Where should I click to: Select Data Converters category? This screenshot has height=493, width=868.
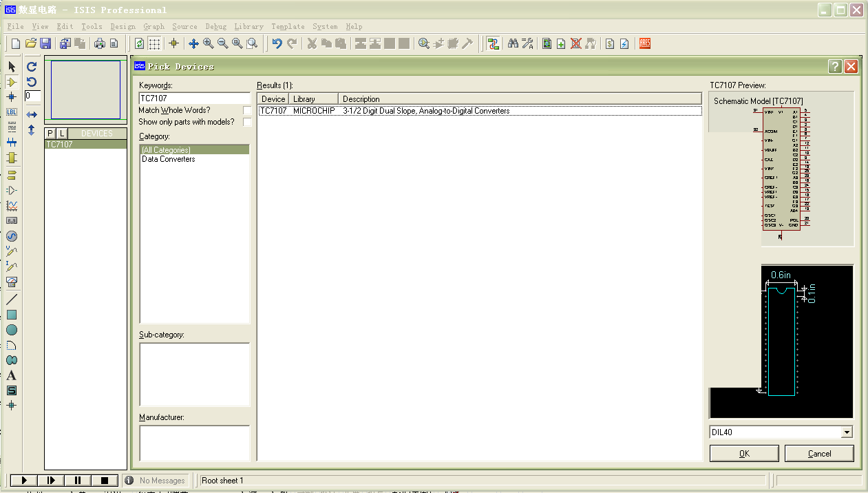coord(169,159)
